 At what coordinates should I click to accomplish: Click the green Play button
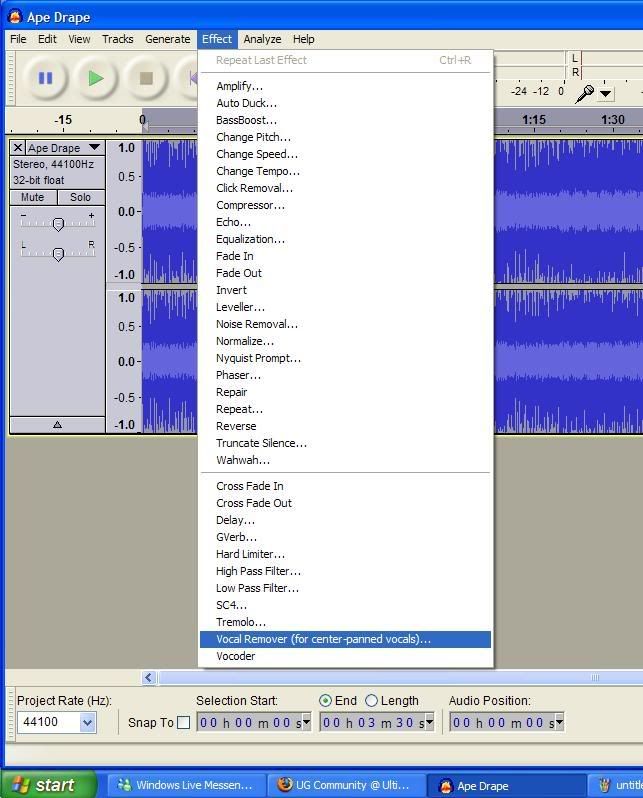[x=96, y=78]
